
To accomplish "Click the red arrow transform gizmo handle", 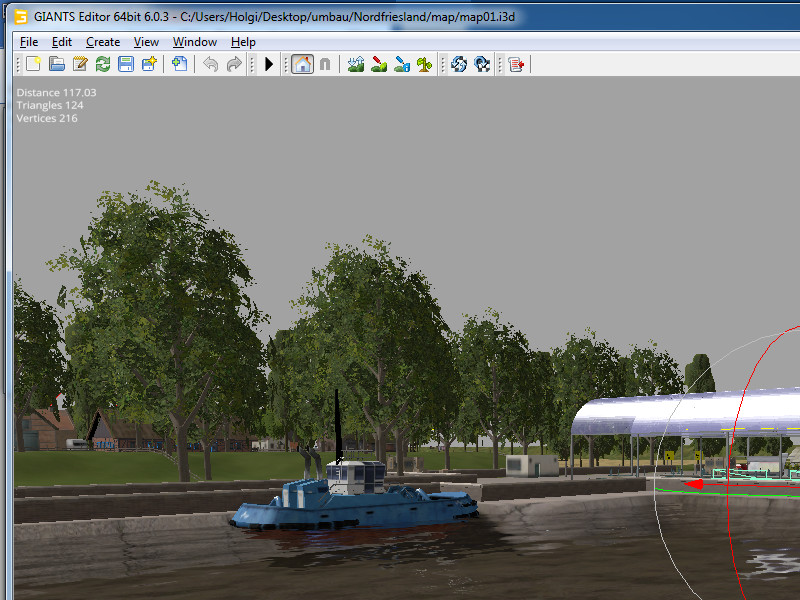I will (694, 484).
